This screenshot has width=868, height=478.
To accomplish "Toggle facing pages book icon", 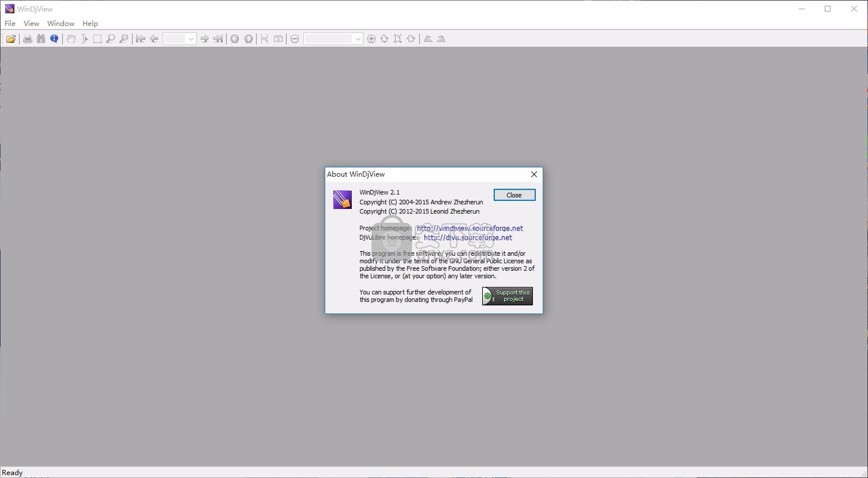I will [x=279, y=39].
